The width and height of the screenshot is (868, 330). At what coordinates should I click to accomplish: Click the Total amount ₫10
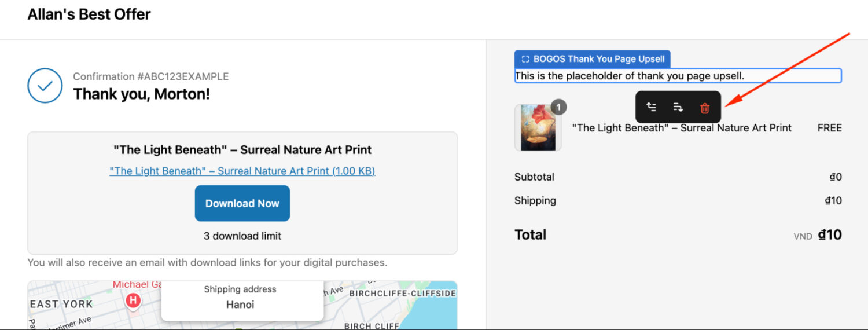(x=830, y=234)
